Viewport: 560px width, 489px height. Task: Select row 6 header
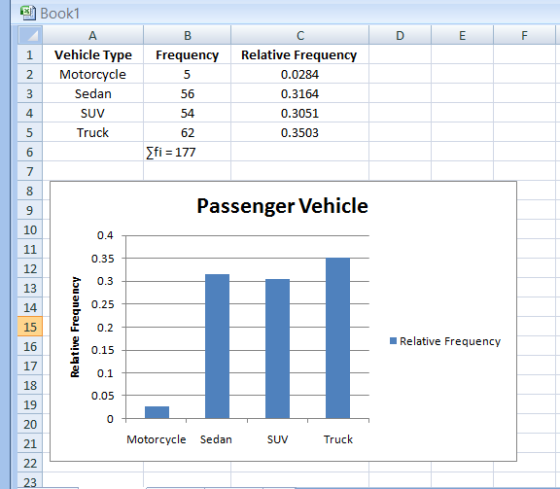[x=30, y=152]
